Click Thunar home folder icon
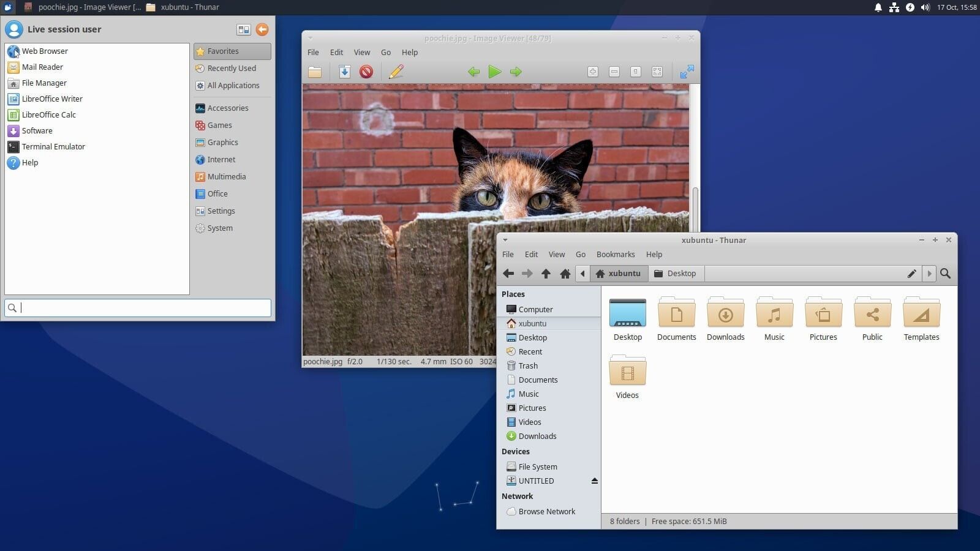Viewport: 980px width, 551px height. 565,274
